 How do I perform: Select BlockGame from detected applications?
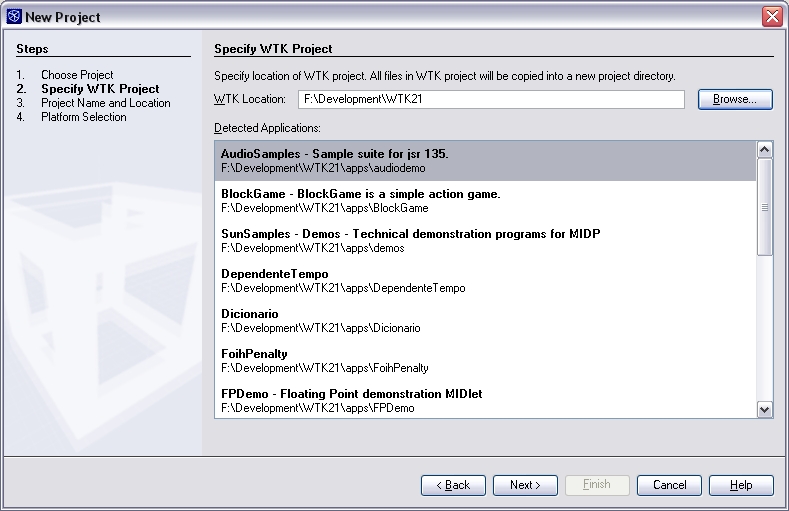485,201
